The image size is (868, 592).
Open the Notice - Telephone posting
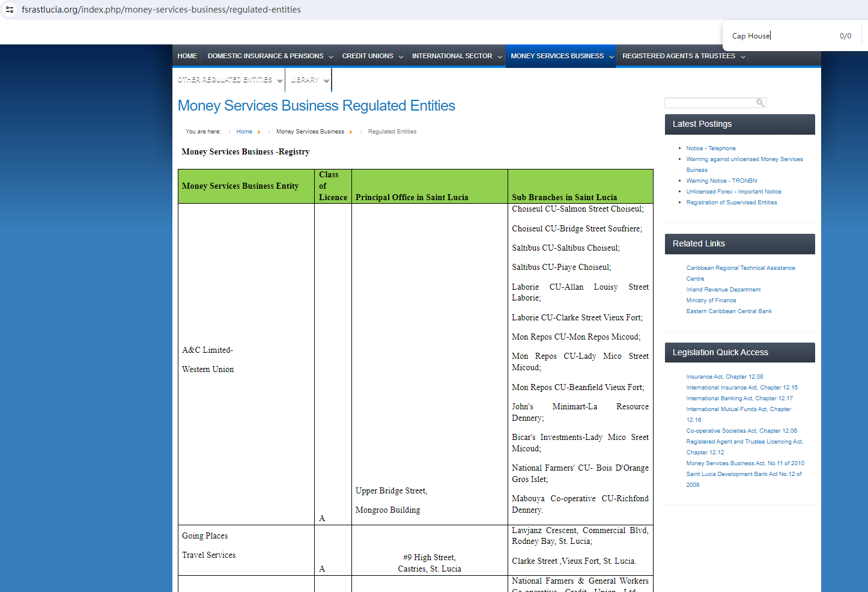pos(711,148)
